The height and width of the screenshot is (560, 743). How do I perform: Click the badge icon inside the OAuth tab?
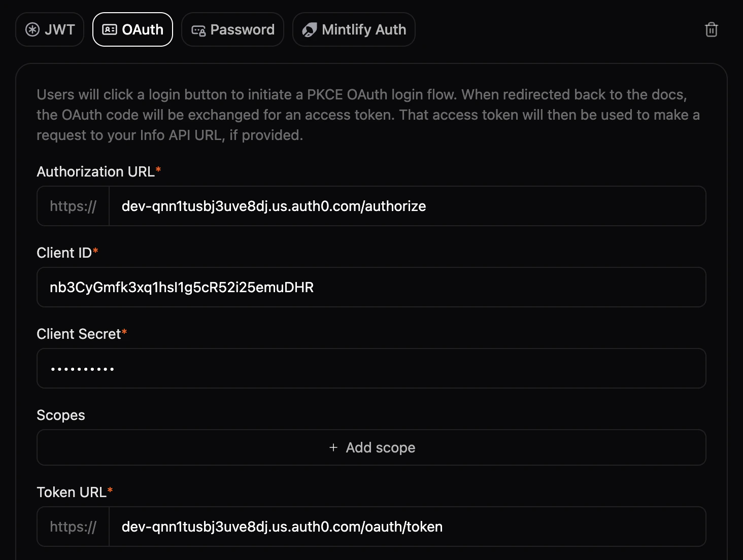pyautogui.click(x=109, y=29)
